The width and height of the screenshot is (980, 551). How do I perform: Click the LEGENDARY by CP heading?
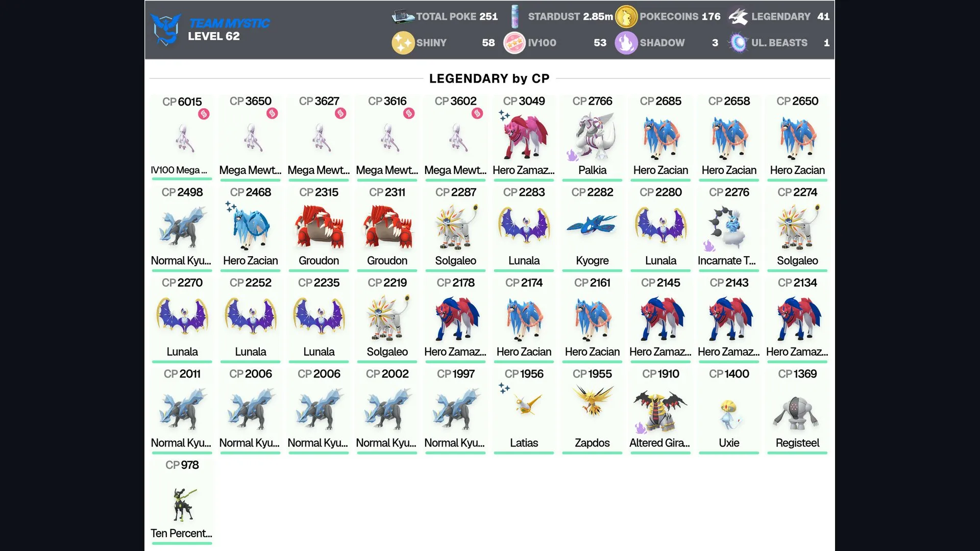click(x=489, y=79)
